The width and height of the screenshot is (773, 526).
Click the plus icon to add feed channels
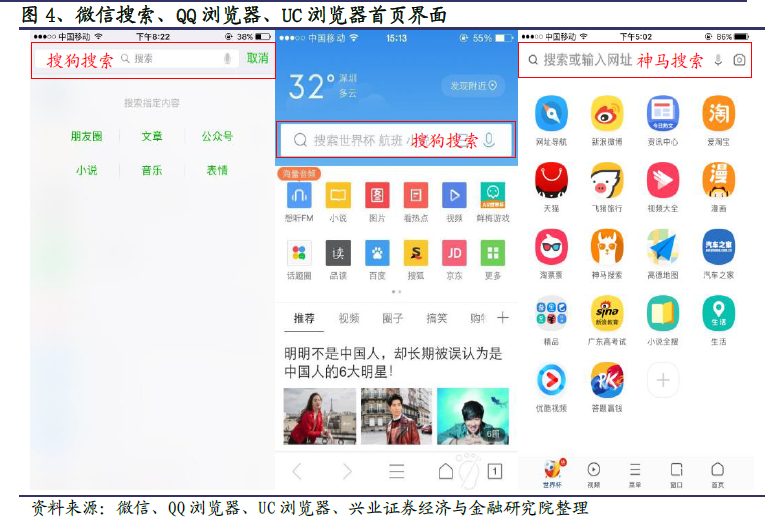[x=502, y=318]
